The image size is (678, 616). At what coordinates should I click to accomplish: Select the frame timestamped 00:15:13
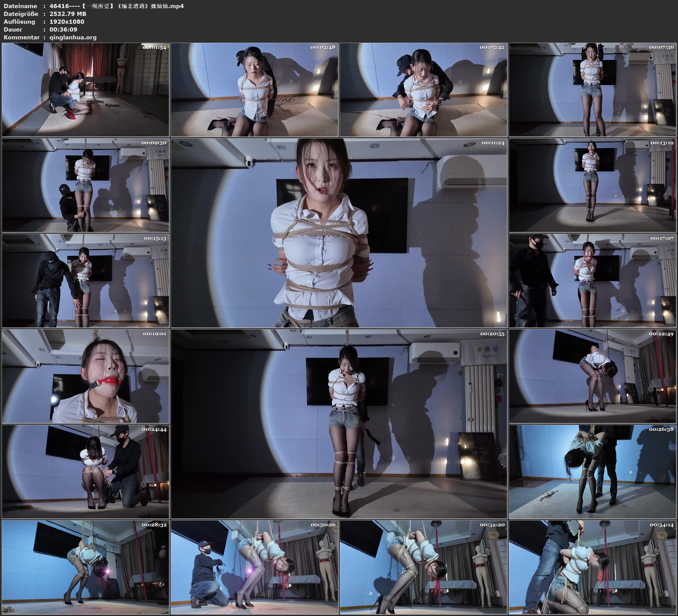85,281
